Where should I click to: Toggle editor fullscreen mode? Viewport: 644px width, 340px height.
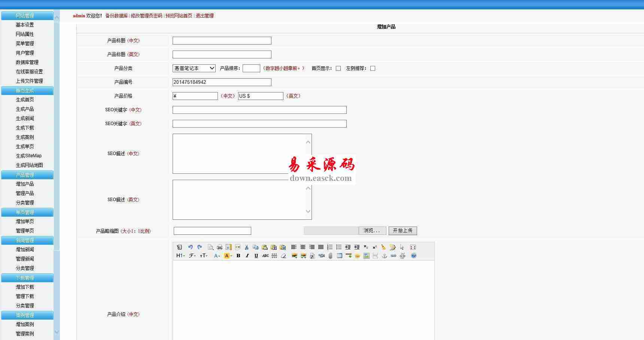point(413,247)
